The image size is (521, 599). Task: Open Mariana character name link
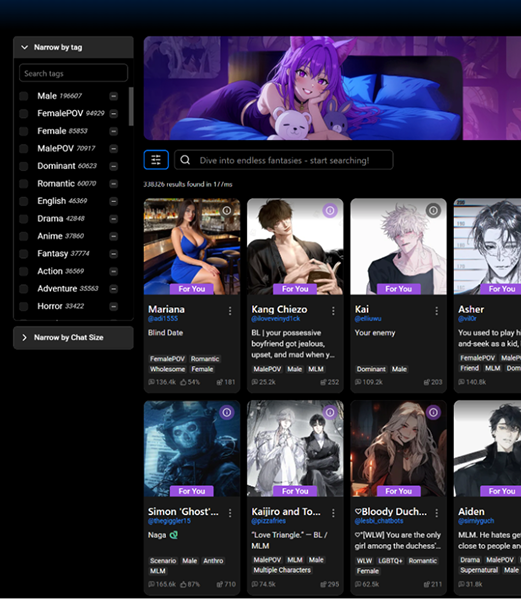166,309
